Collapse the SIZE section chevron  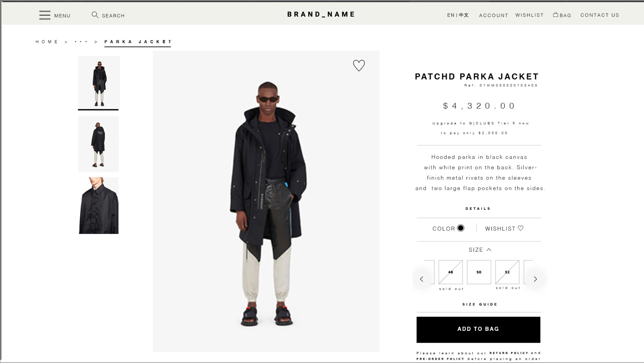coord(489,250)
